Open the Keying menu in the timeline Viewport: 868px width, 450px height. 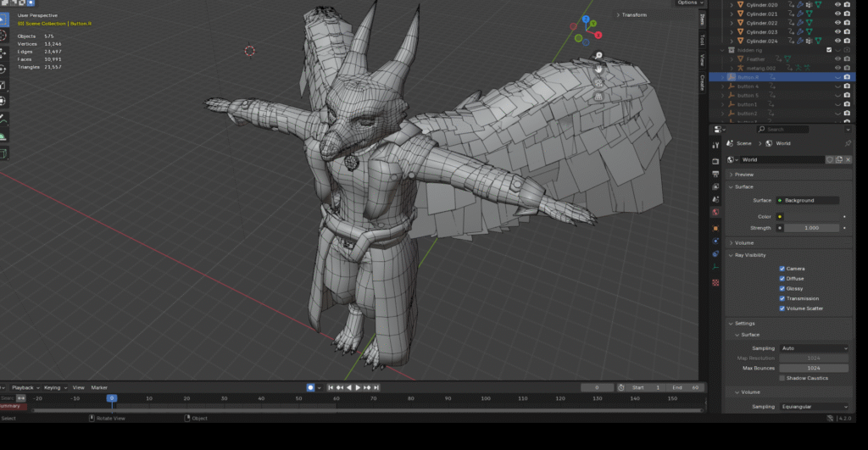tap(53, 387)
